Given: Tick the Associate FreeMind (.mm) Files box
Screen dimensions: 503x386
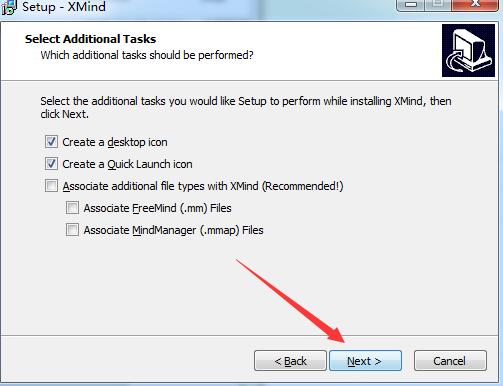Looking at the screenshot, I should point(72,208).
